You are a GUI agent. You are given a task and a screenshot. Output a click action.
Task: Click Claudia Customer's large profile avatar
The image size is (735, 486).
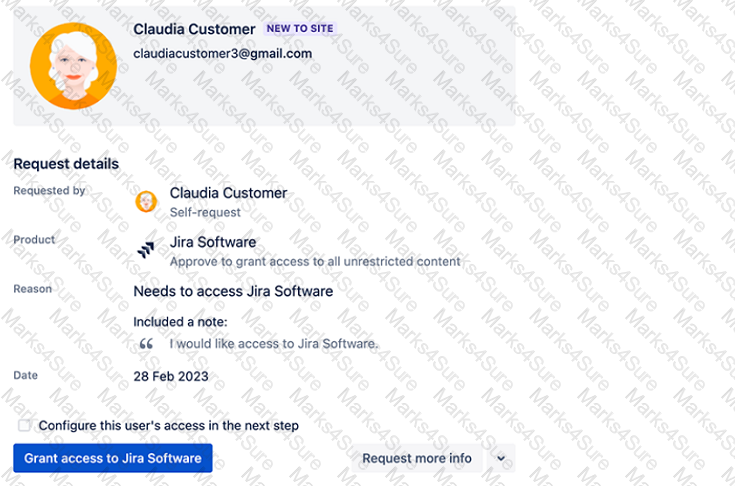coord(73,66)
